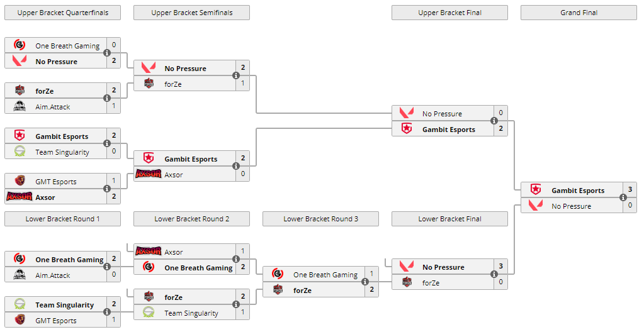
Task: Select the forZe logo in the Lower Bracket Final
Action: pos(407,282)
